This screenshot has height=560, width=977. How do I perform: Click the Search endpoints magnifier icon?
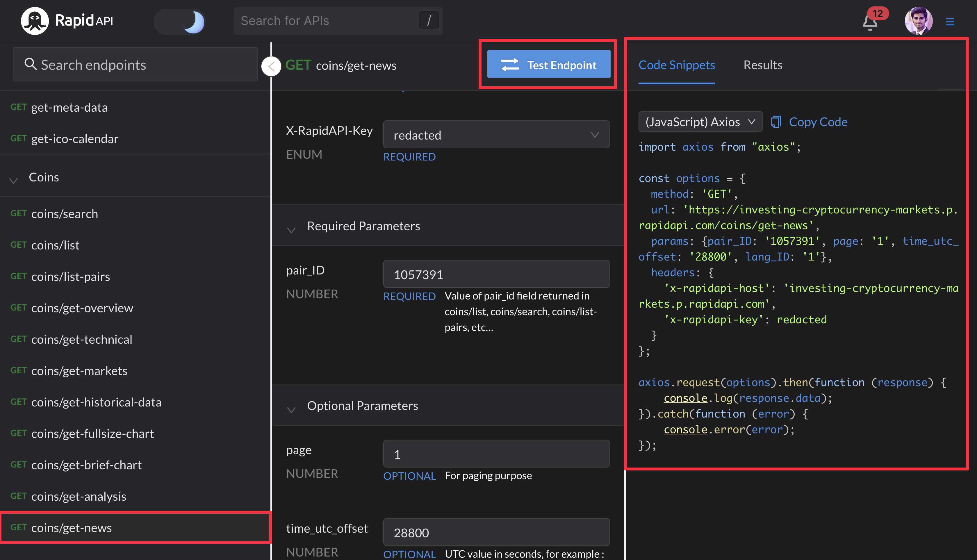tap(31, 64)
